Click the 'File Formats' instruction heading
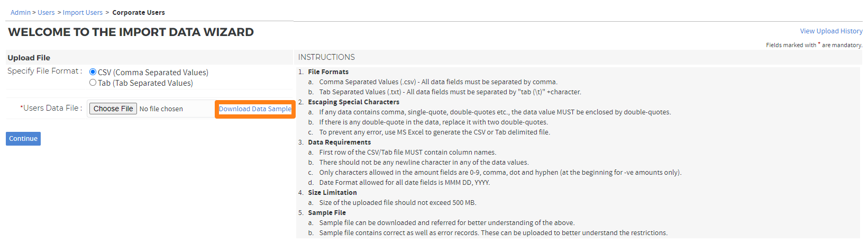The height and width of the screenshot is (251, 868). 328,72
